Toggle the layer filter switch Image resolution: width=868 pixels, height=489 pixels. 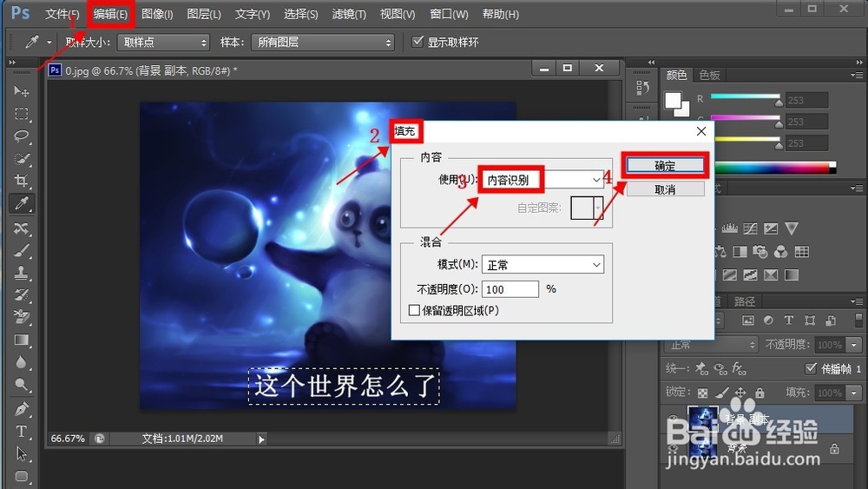click(858, 320)
